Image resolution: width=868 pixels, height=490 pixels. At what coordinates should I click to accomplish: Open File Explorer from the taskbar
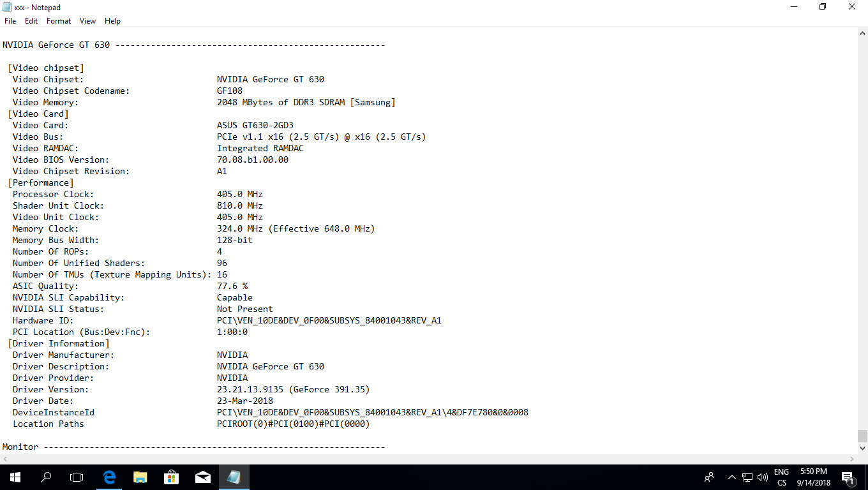140,477
